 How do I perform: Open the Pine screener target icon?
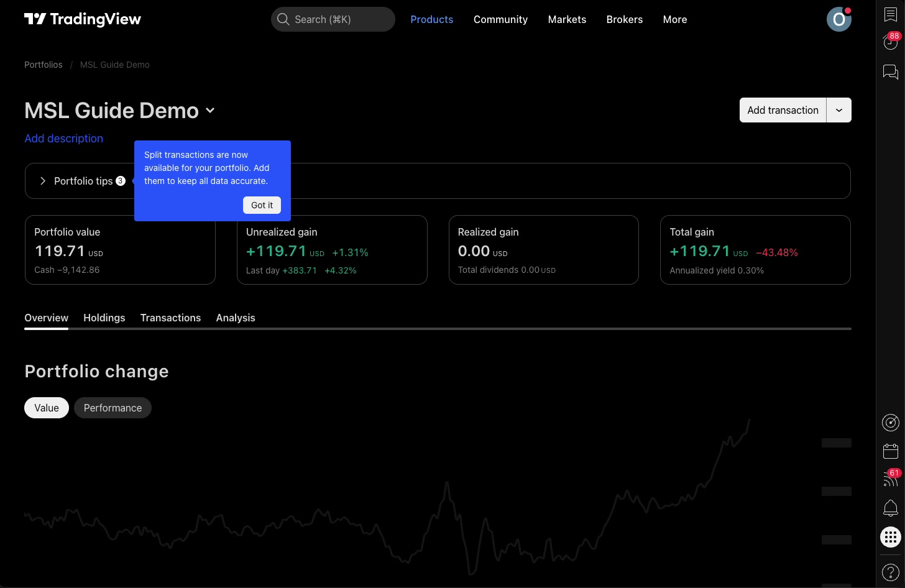coord(891,423)
